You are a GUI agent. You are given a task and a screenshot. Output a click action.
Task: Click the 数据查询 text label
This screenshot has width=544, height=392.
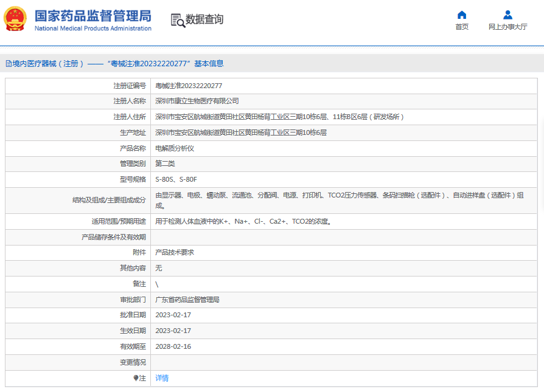pos(204,19)
